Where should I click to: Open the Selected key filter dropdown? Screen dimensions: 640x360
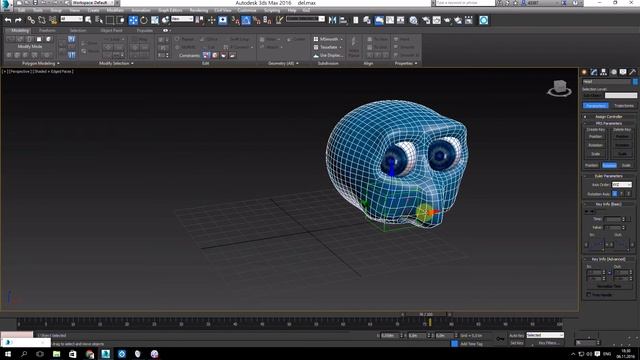[x=545, y=335]
